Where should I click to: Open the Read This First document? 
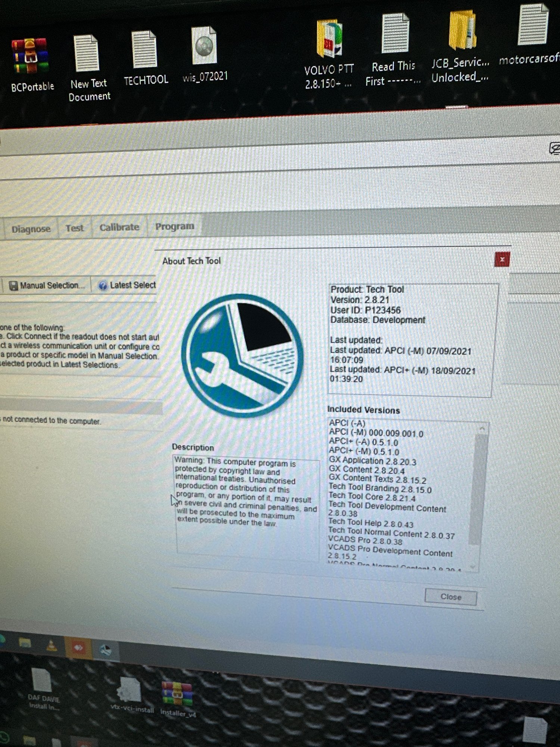coord(393,50)
